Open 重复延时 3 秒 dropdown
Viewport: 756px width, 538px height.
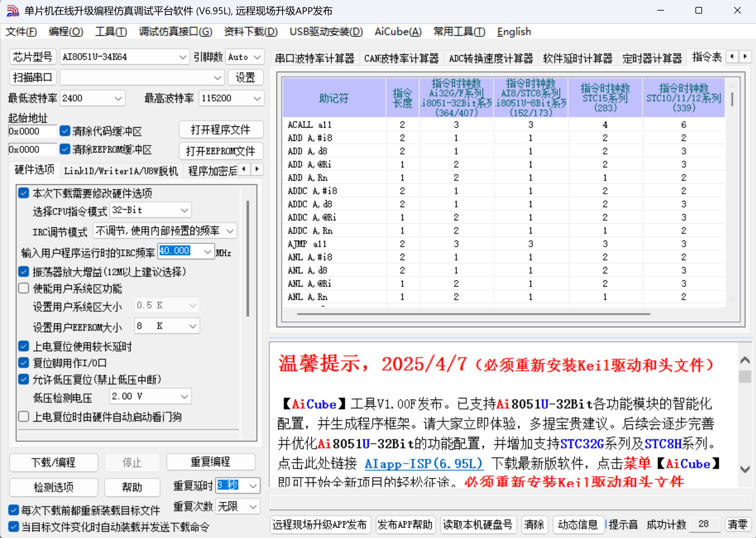[x=238, y=486]
